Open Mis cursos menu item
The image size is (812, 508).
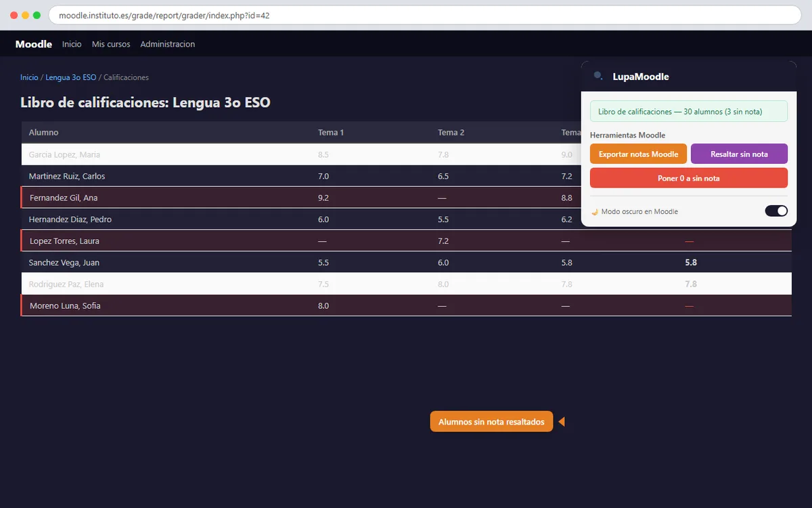[x=111, y=44]
